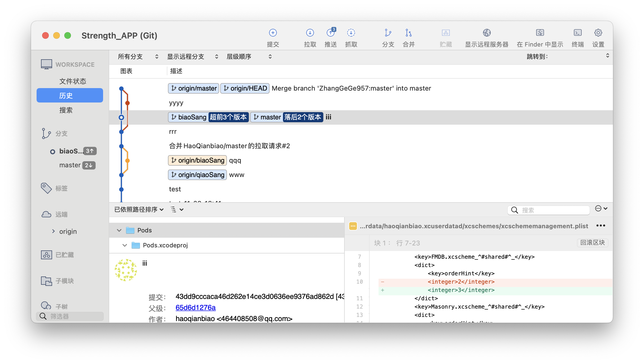
Task: Click the 回滚区块 button
Action: click(x=592, y=243)
